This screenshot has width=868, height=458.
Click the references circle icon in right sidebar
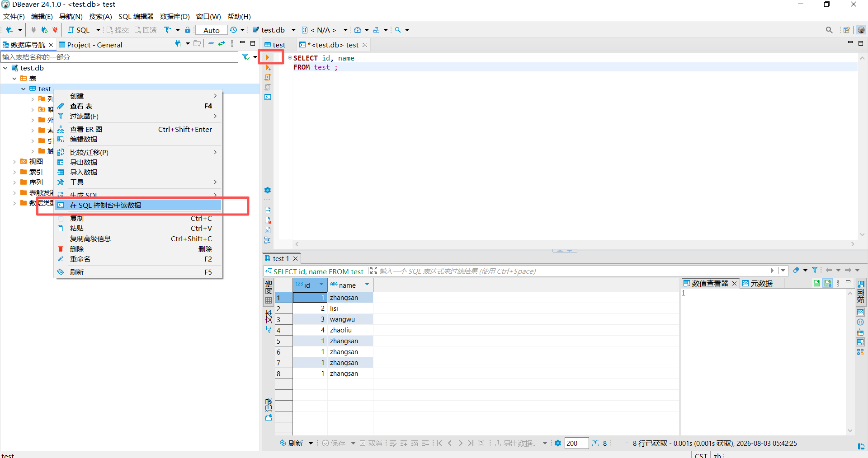click(x=860, y=322)
